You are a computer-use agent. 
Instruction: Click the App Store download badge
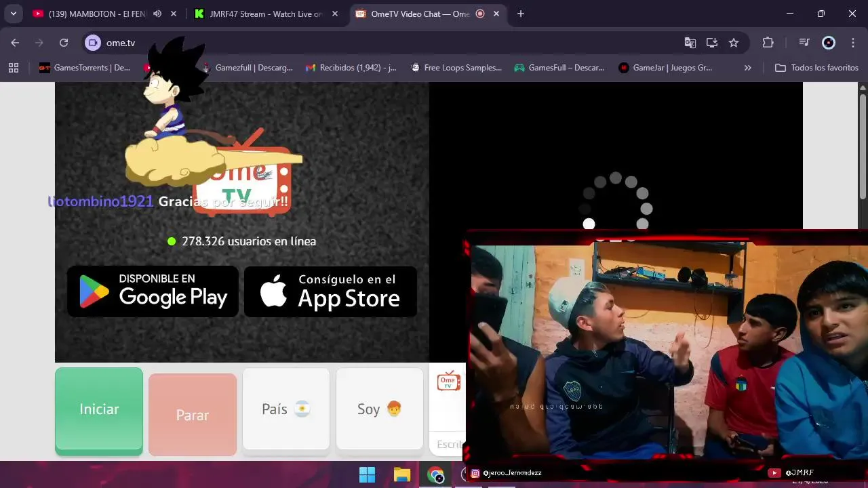click(330, 291)
